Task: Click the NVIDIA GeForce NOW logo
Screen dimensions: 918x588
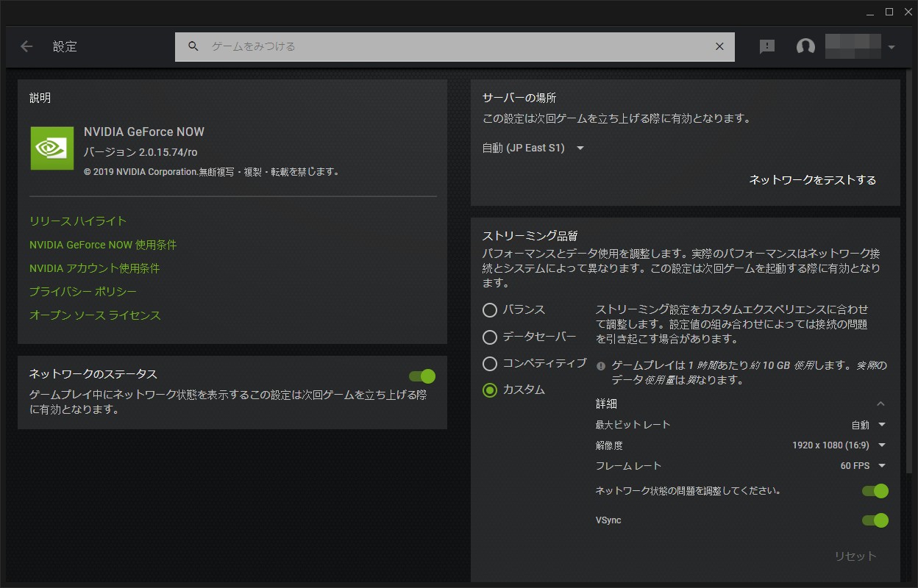Action: coord(52,148)
